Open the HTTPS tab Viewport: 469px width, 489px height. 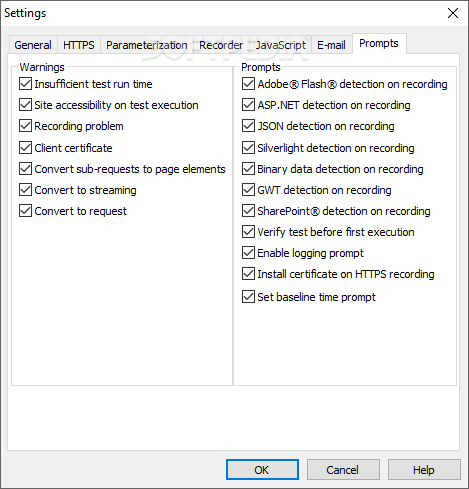pyautogui.click(x=79, y=45)
